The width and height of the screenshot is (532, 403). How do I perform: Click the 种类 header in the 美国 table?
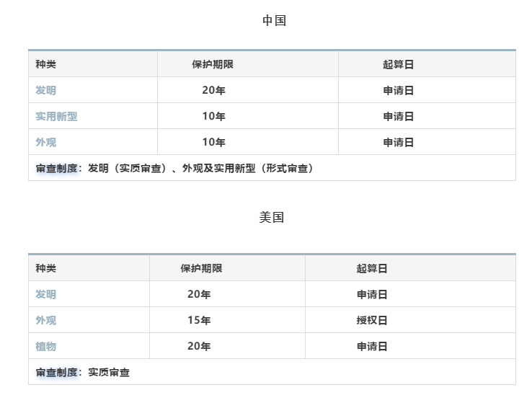[45, 269]
